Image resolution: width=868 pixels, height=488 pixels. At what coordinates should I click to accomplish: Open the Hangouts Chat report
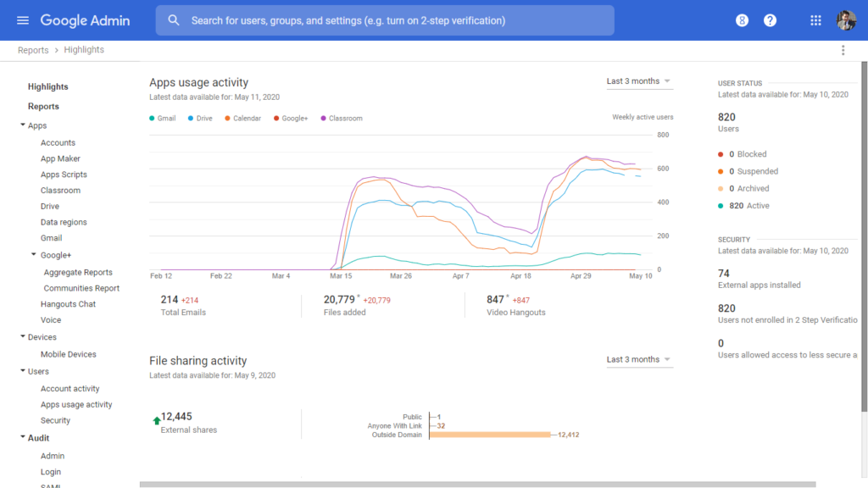coord(68,304)
